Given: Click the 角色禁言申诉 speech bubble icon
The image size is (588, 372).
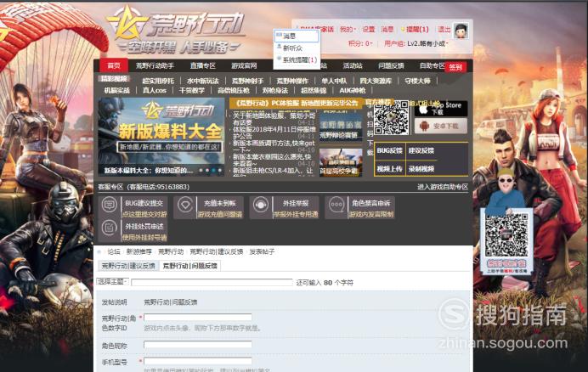Looking at the screenshot, I should point(336,206).
